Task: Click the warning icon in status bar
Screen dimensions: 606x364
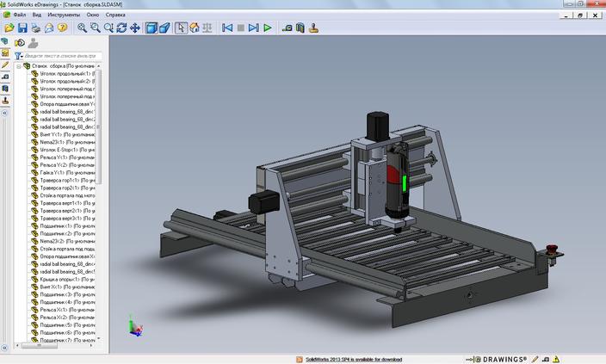Action: click(x=556, y=359)
